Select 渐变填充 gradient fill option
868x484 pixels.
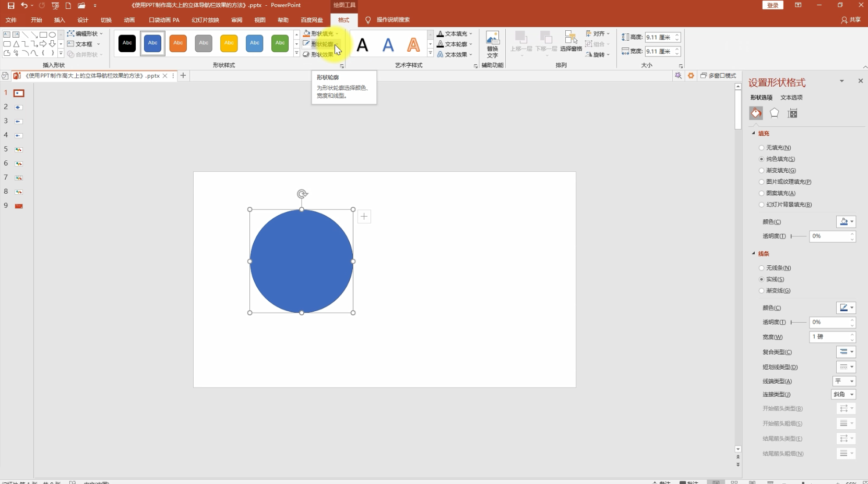pos(762,171)
